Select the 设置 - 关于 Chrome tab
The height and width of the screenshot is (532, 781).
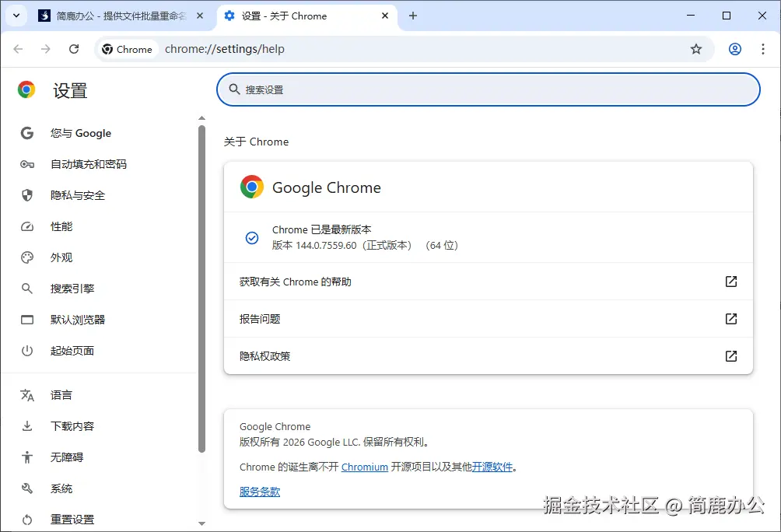306,16
